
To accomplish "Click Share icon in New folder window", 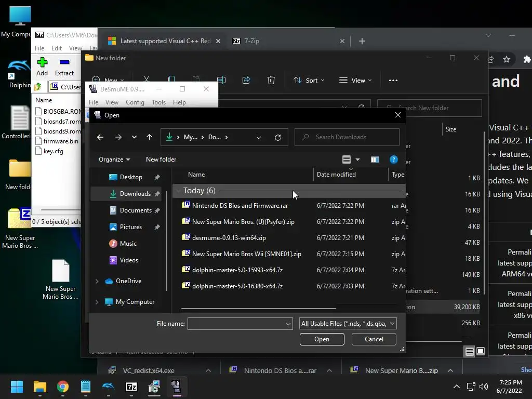I will 246,81.
